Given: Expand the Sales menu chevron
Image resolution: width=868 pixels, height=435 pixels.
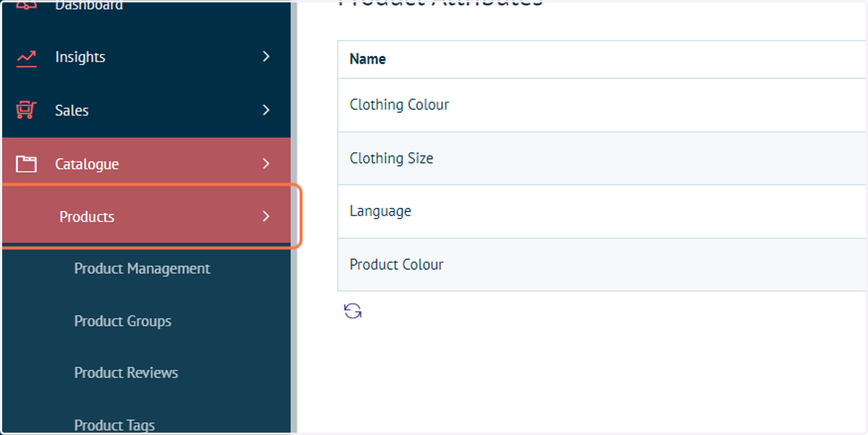Looking at the screenshot, I should 266,110.
